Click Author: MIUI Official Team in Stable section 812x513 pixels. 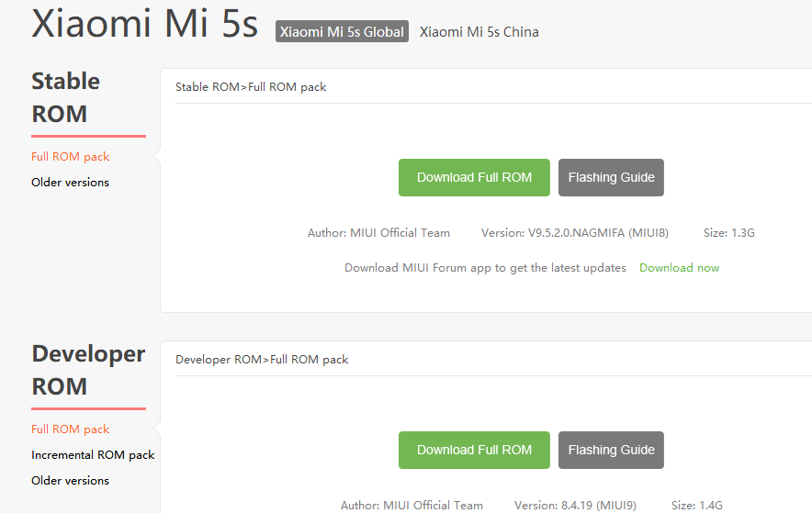[x=378, y=233]
